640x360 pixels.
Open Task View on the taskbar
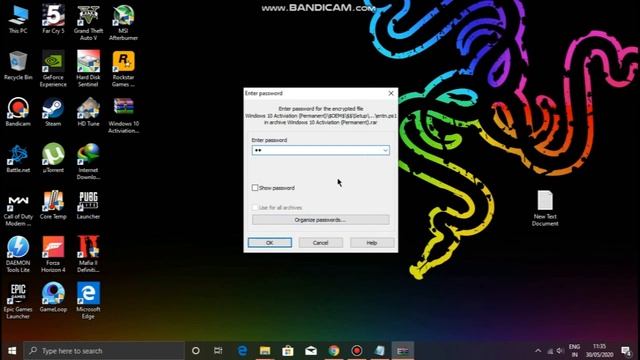click(x=218, y=351)
